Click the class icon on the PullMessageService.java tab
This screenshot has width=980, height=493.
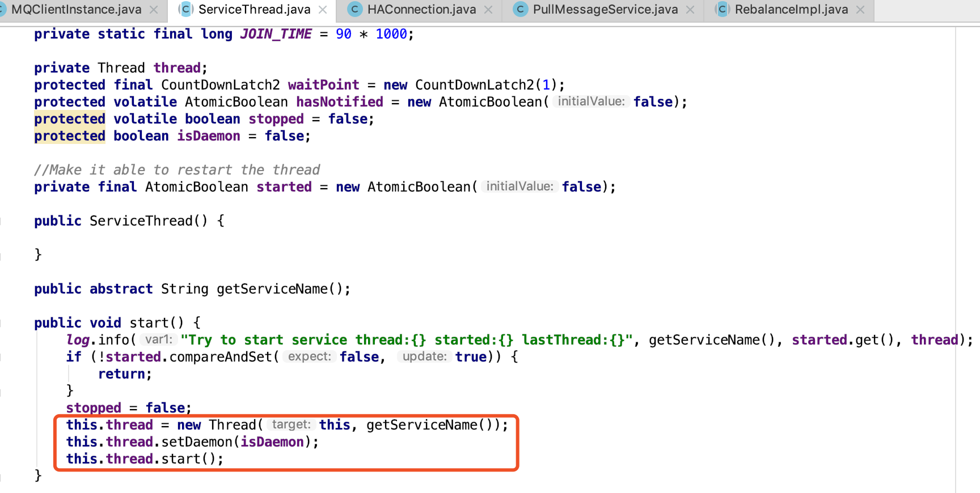click(520, 10)
